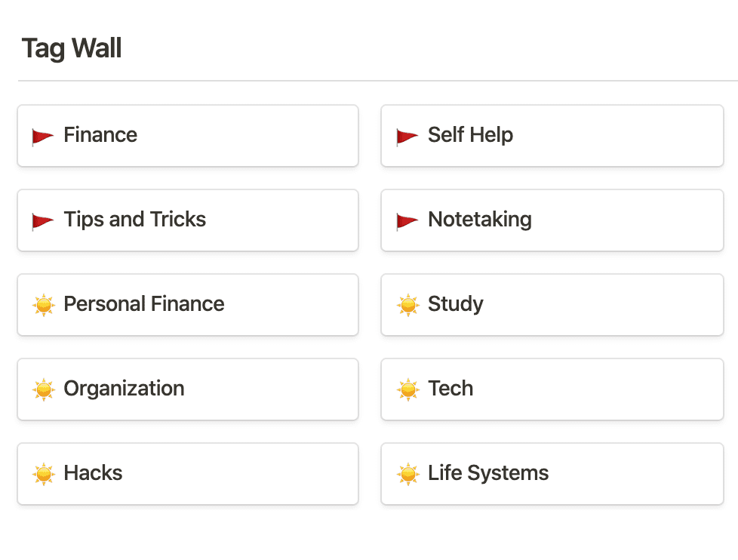The image size is (738, 560).
Task: Click the sun icon beside Personal Finance
Action: pos(44,305)
